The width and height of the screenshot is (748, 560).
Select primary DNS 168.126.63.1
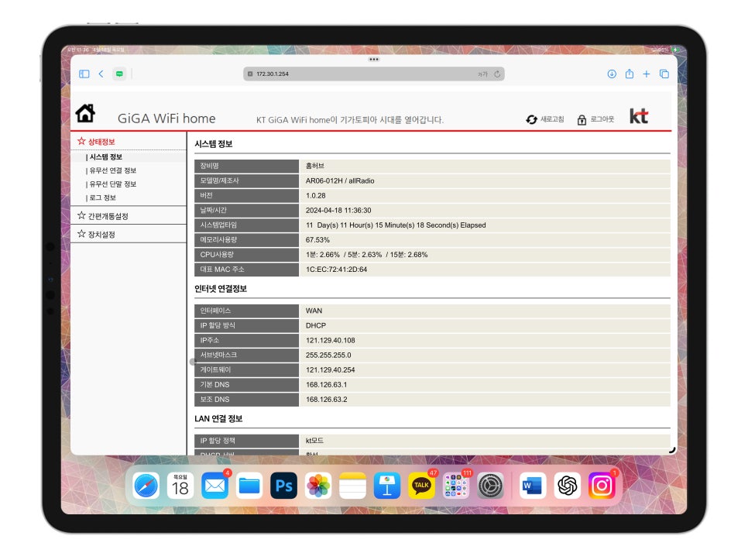click(326, 385)
